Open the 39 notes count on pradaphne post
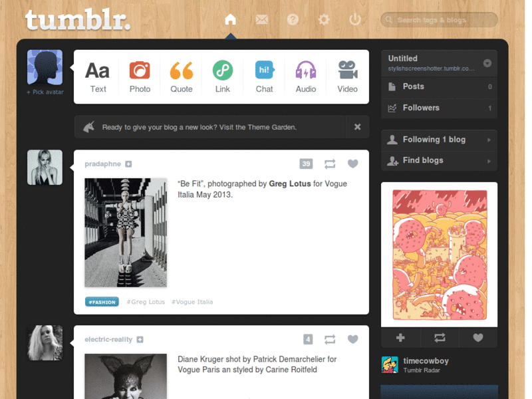 pyautogui.click(x=306, y=164)
